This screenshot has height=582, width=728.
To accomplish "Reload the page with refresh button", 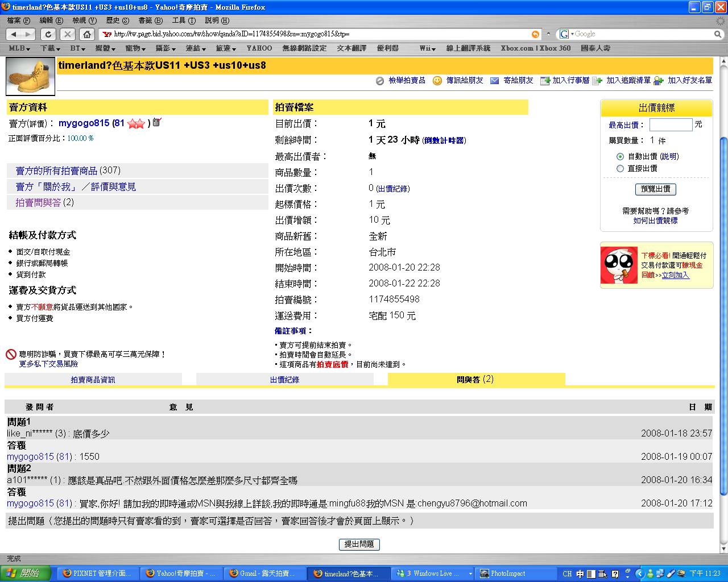I will click(48, 34).
